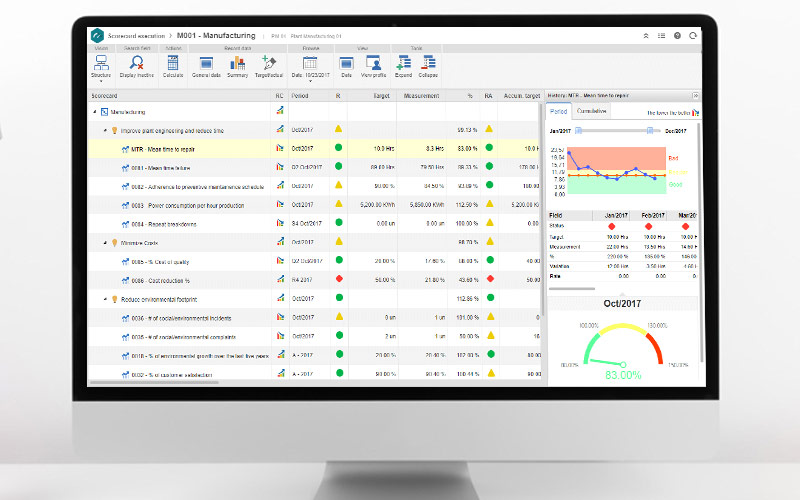Collapse Reduce environmental footprint node
Viewport: 800px width, 500px height.
[x=104, y=298]
